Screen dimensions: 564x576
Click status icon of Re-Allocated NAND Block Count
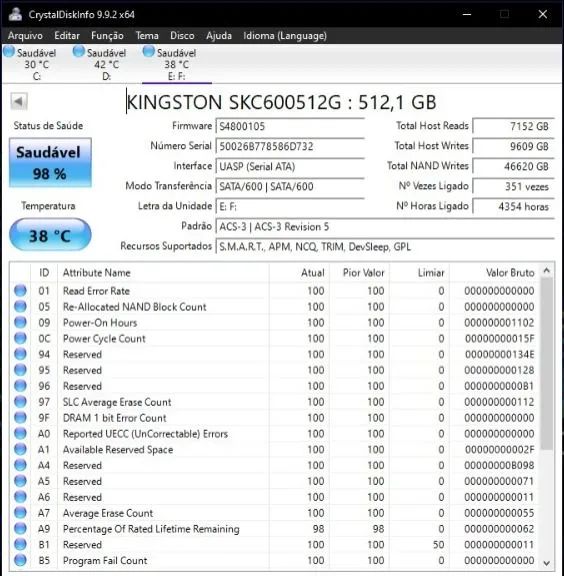(20, 306)
